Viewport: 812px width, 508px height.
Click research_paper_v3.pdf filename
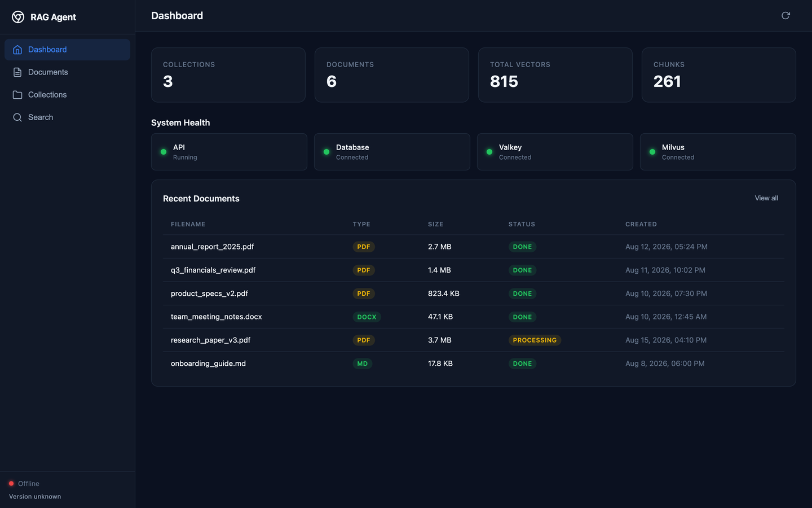[x=210, y=340]
